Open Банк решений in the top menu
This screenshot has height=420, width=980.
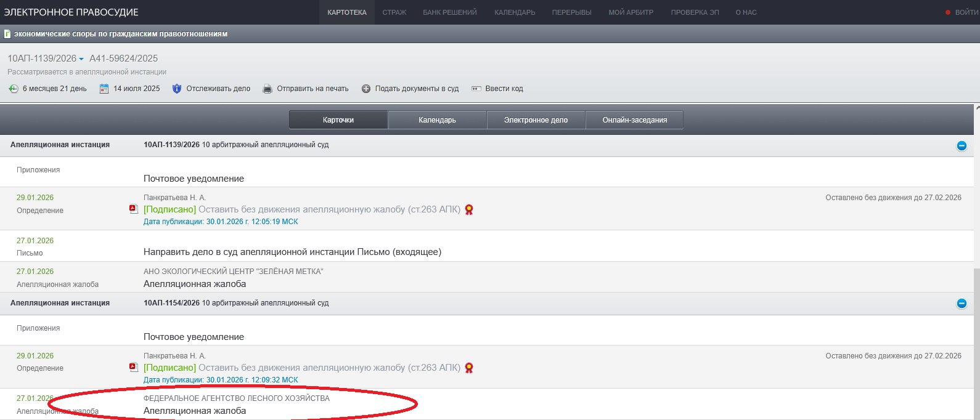tap(449, 12)
